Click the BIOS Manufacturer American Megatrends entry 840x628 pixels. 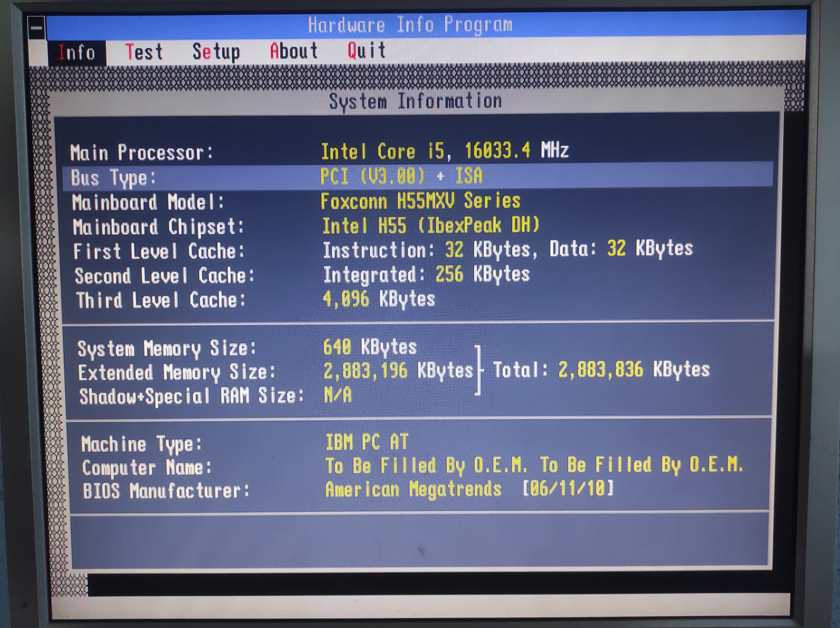(x=413, y=489)
